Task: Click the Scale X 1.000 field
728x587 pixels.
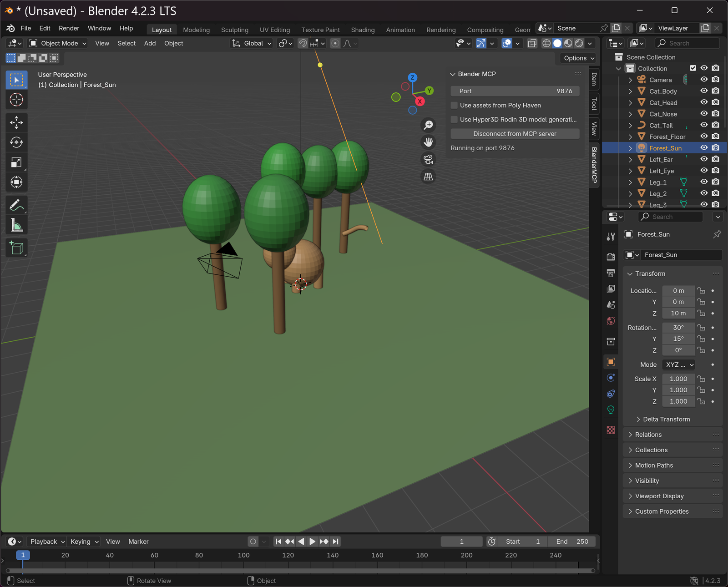Action: 678,379
